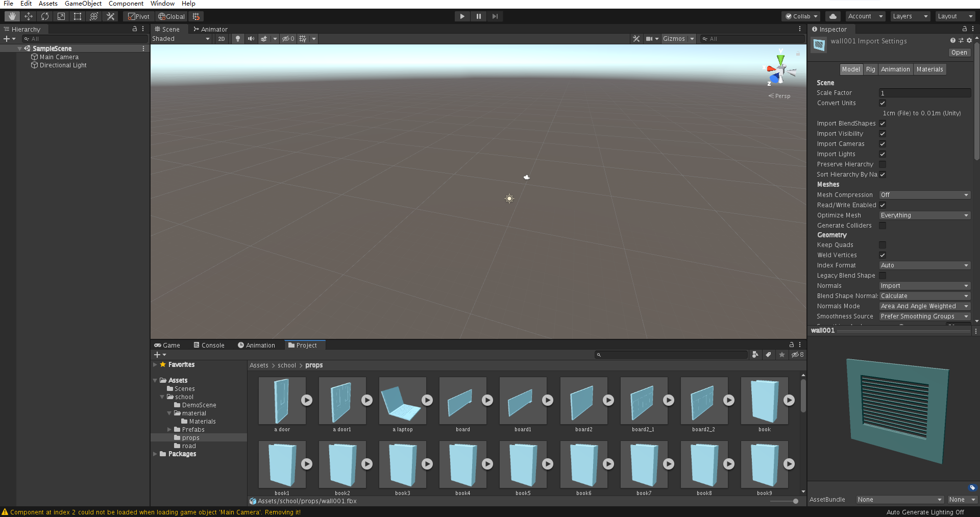Toggle 2D scene view mode
The width and height of the screenshot is (980, 517).
222,39
